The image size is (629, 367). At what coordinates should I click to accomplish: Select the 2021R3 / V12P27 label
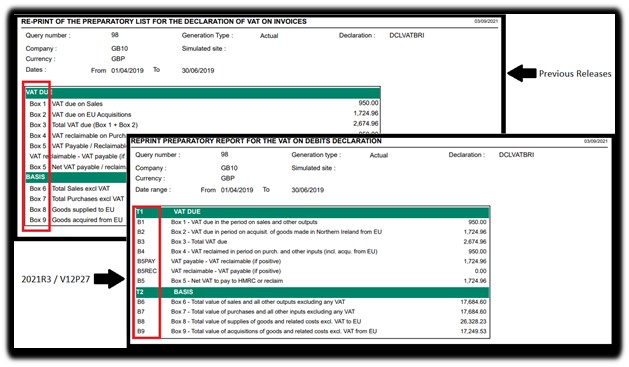[55, 279]
